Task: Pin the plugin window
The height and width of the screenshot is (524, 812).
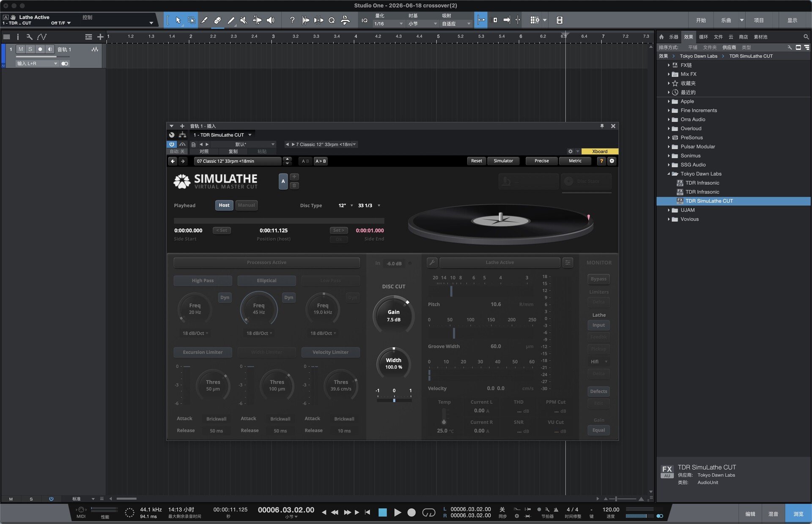Action: coord(602,126)
